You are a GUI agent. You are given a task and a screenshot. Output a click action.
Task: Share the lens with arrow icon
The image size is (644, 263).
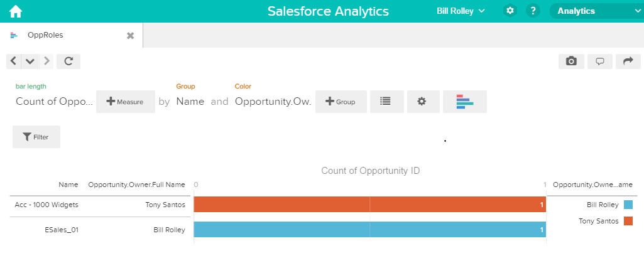click(628, 61)
